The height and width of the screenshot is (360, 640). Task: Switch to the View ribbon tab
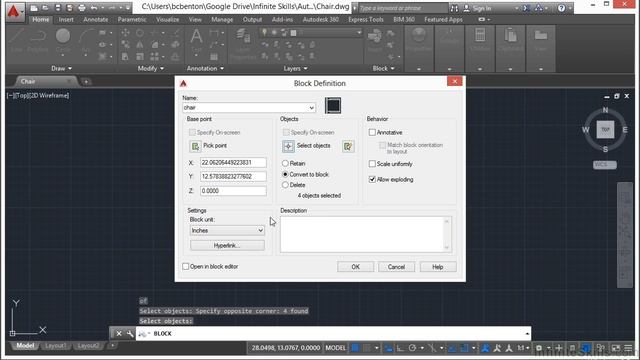(195, 20)
